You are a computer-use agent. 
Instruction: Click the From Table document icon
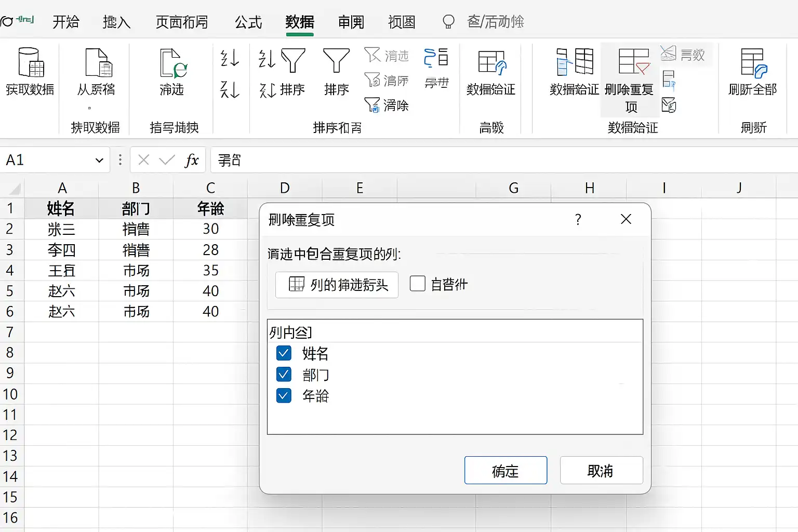[x=98, y=62]
